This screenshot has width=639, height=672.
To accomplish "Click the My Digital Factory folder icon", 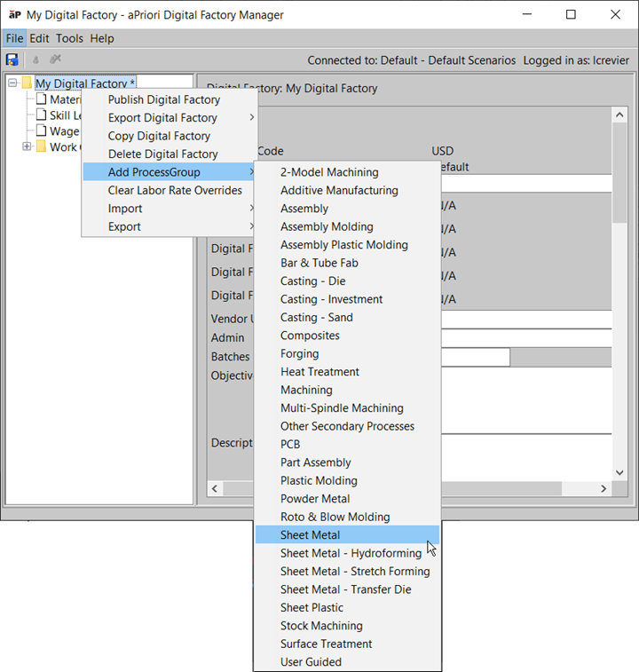I will [x=27, y=83].
